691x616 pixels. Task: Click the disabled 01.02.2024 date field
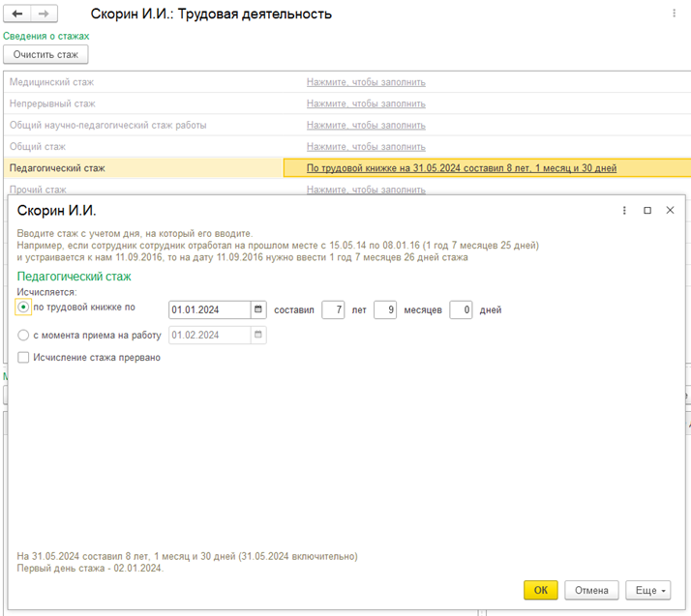point(210,336)
